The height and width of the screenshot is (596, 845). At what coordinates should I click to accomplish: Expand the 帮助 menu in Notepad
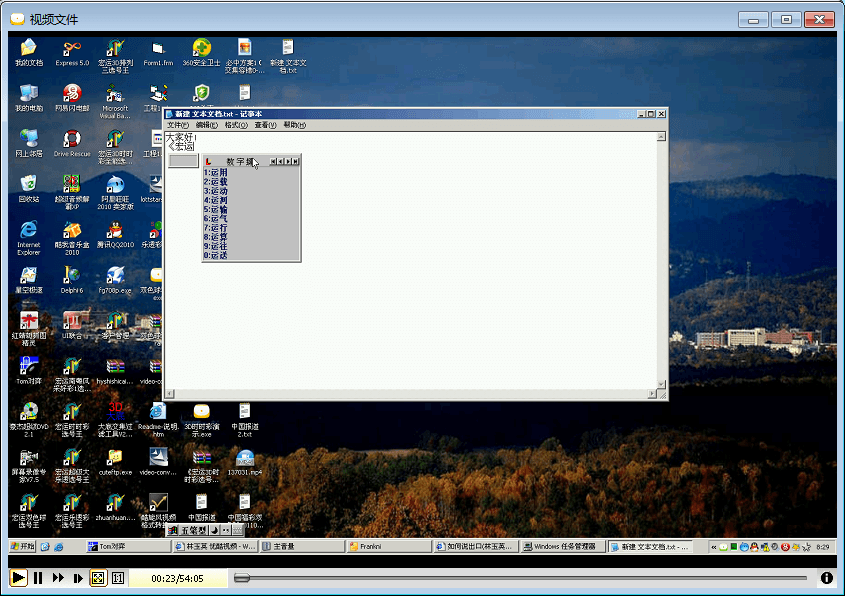[x=293, y=125]
